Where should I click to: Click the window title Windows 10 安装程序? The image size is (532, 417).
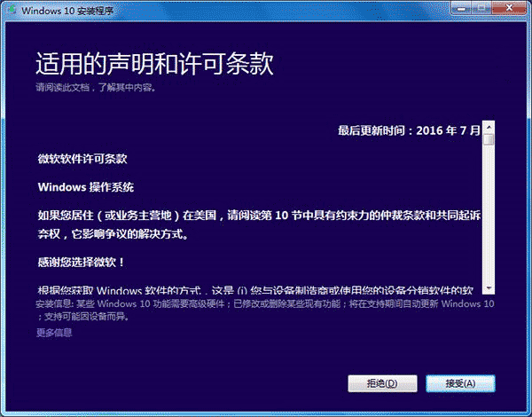pyautogui.click(x=67, y=11)
